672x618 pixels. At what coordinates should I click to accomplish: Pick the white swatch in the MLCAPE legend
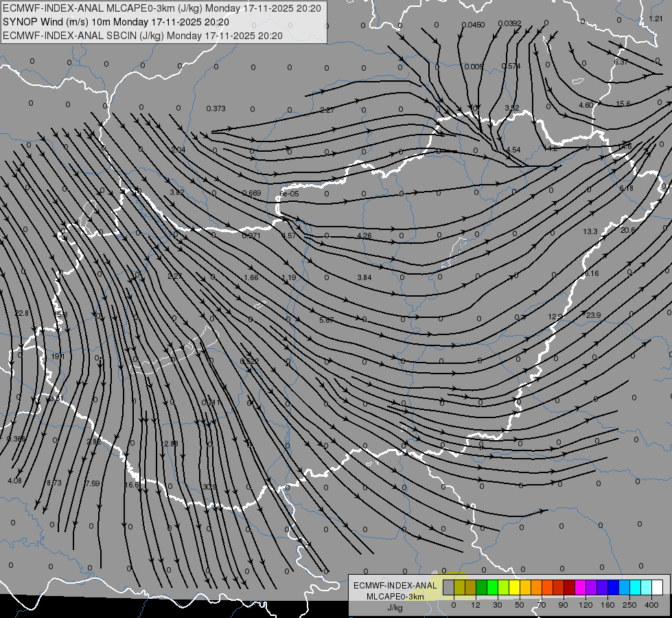pos(657,588)
